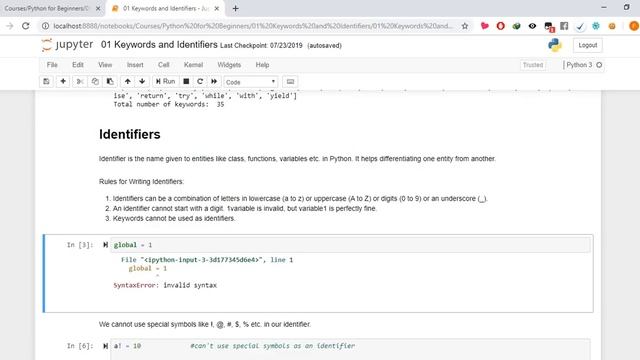The width and height of the screenshot is (640, 360).
Task: Open the Insert menu
Action: click(135, 65)
